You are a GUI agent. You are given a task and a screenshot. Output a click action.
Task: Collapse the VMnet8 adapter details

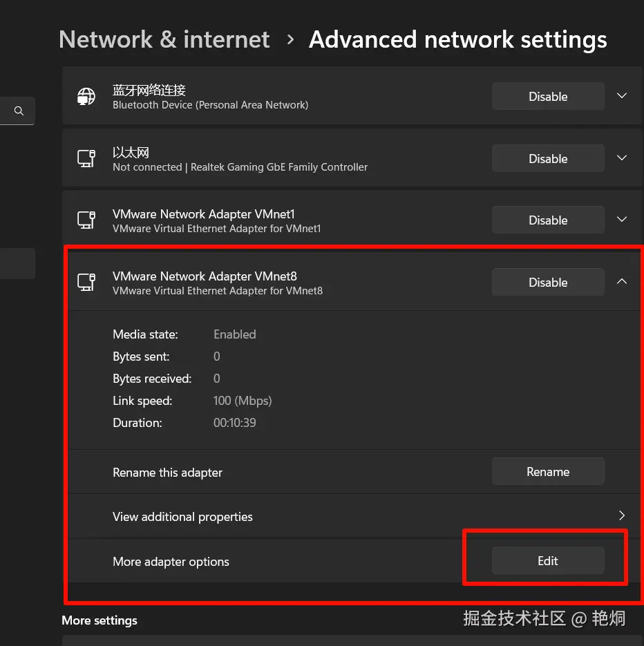tap(622, 281)
